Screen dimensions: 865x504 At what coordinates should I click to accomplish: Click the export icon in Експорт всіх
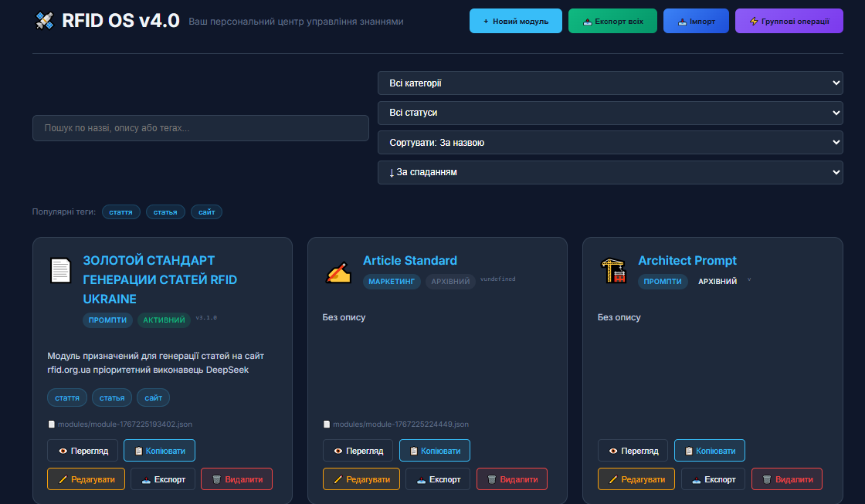tap(588, 22)
